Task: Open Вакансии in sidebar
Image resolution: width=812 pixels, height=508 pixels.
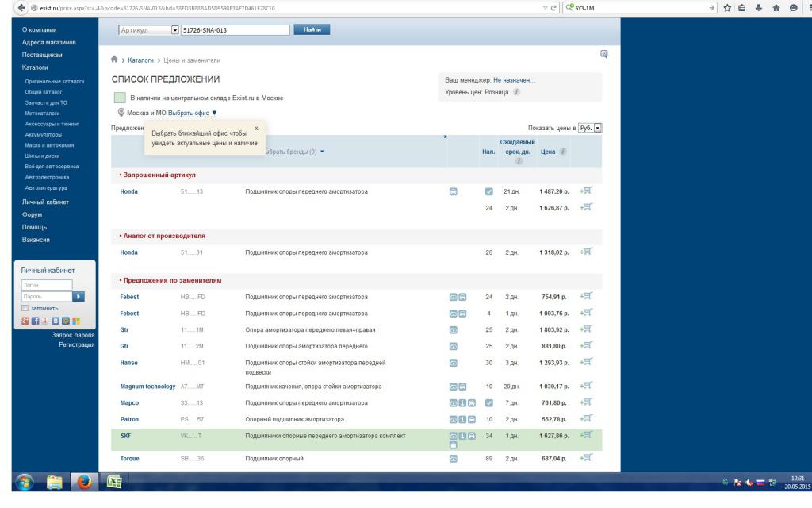Action: pyautogui.click(x=36, y=240)
